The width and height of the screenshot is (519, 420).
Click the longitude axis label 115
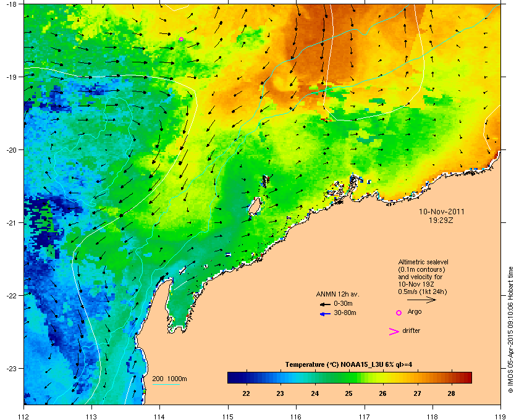click(228, 417)
